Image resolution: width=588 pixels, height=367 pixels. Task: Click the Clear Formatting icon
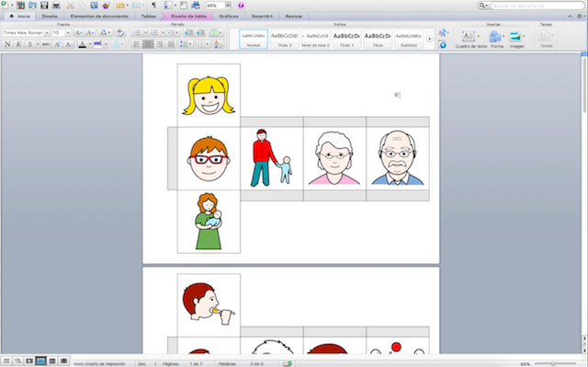120,32
